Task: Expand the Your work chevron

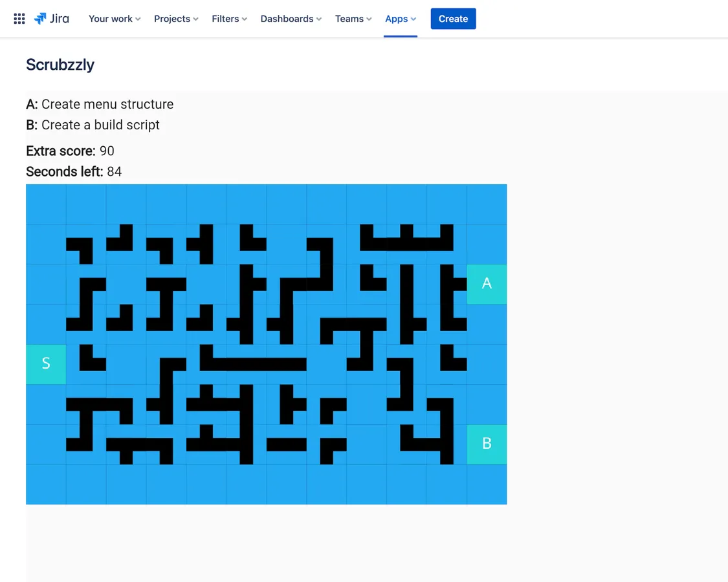Action: tap(138, 19)
